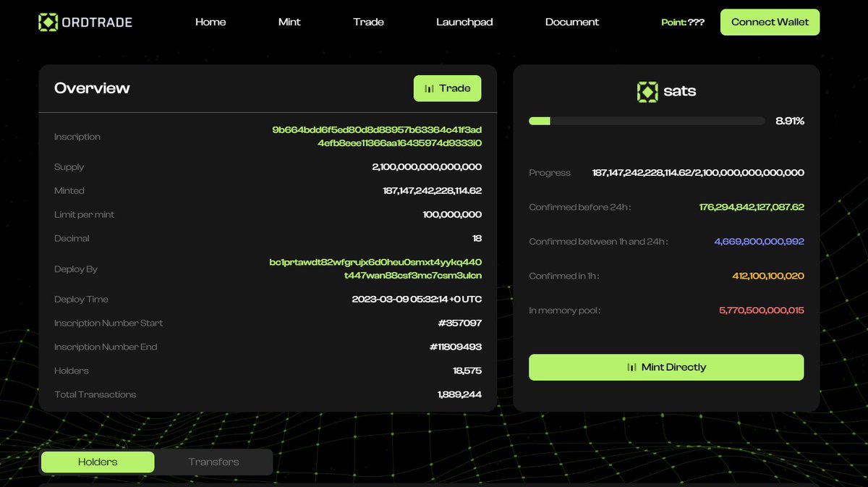Click the Inscription field label
The image size is (868, 487).
point(77,137)
